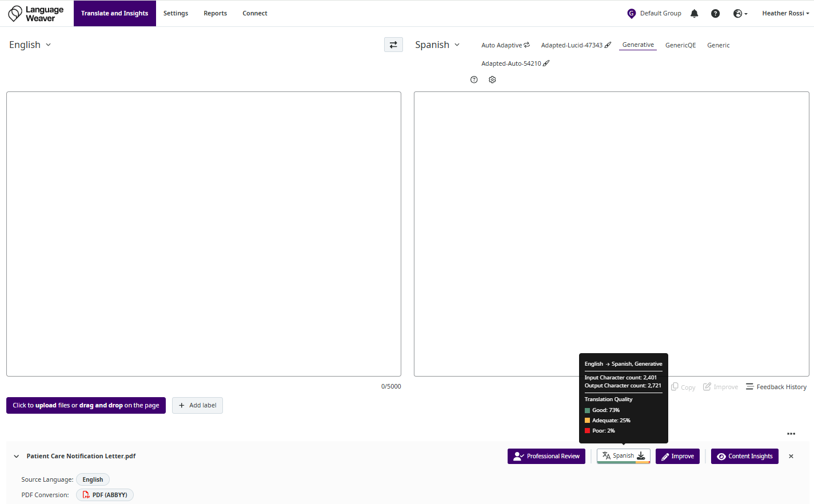
Task: Remove the Patient Care Notification Letter file
Action: click(x=791, y=456)
